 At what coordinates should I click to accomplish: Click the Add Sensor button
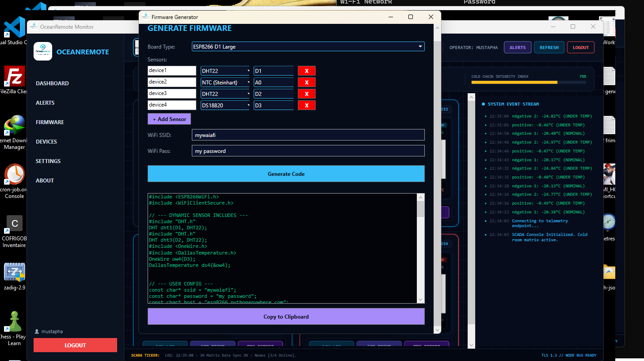[x=169, y=119]
